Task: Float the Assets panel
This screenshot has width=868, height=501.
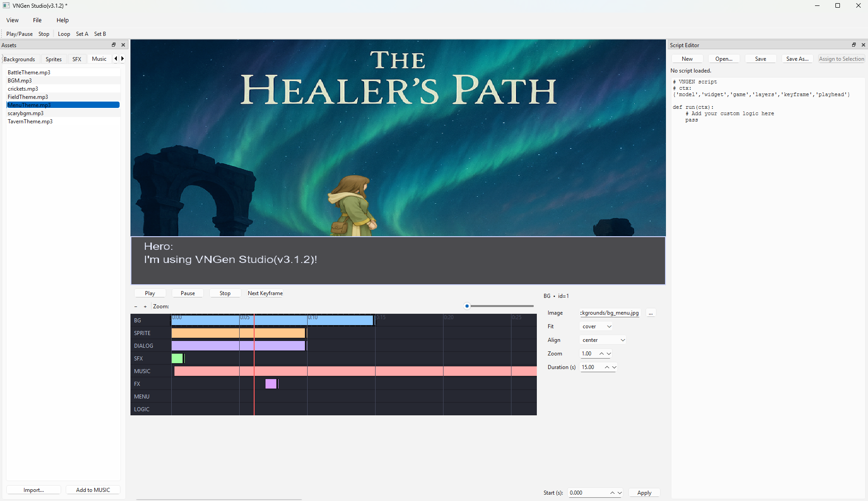Action: [114, 45]
